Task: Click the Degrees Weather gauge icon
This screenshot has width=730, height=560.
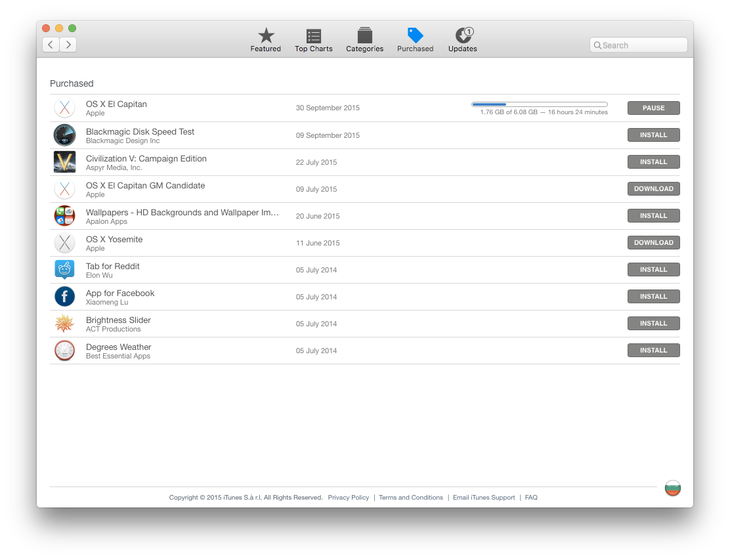Action: [x=65, y=351]
